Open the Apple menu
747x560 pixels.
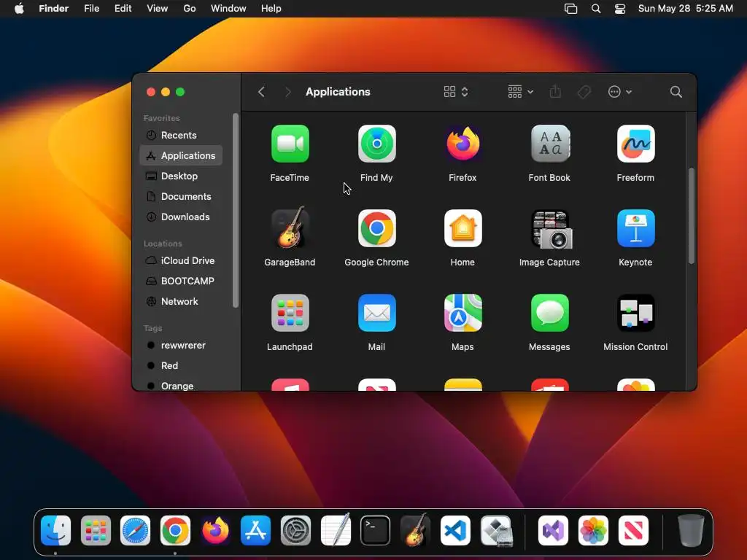click(19, 9)
